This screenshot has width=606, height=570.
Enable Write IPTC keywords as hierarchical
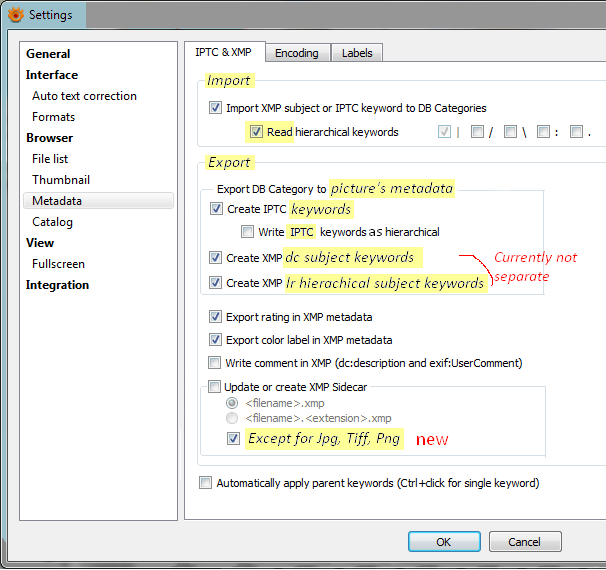[x=247, y=232]
